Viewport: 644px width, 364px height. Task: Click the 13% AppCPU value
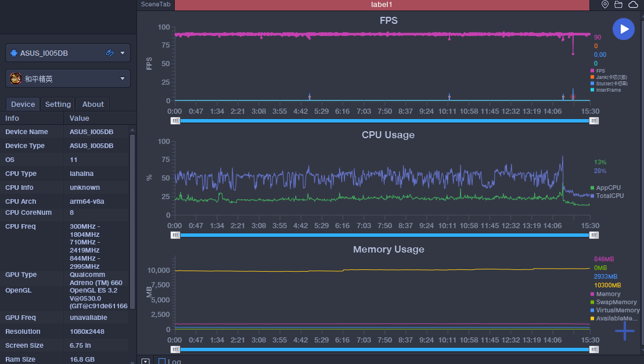point(600,162)
